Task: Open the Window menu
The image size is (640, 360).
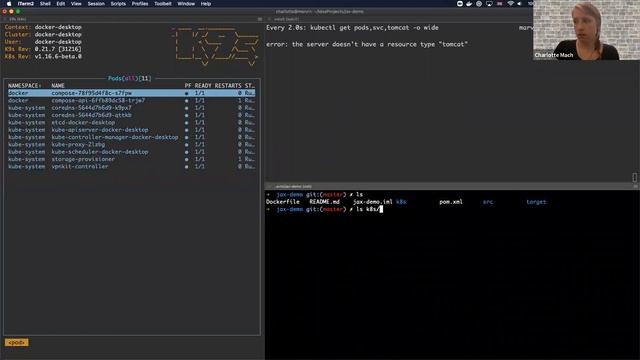Action: coord(186,4)
